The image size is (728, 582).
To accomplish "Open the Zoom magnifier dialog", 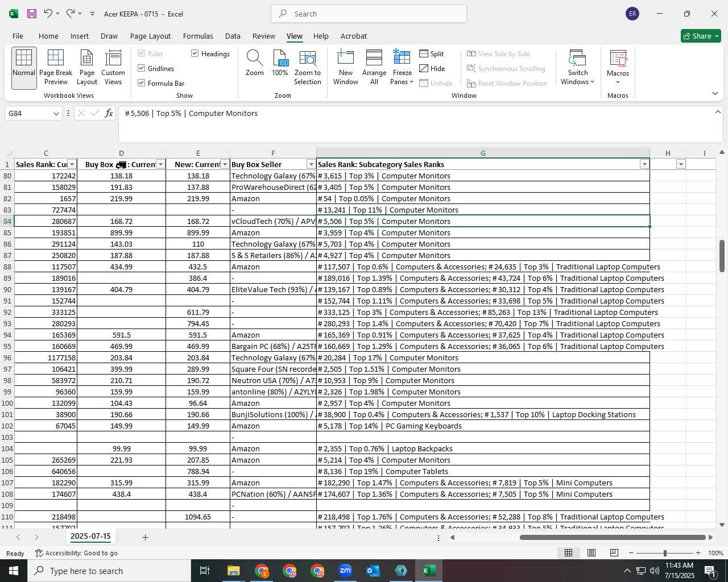I will [254, 63].
